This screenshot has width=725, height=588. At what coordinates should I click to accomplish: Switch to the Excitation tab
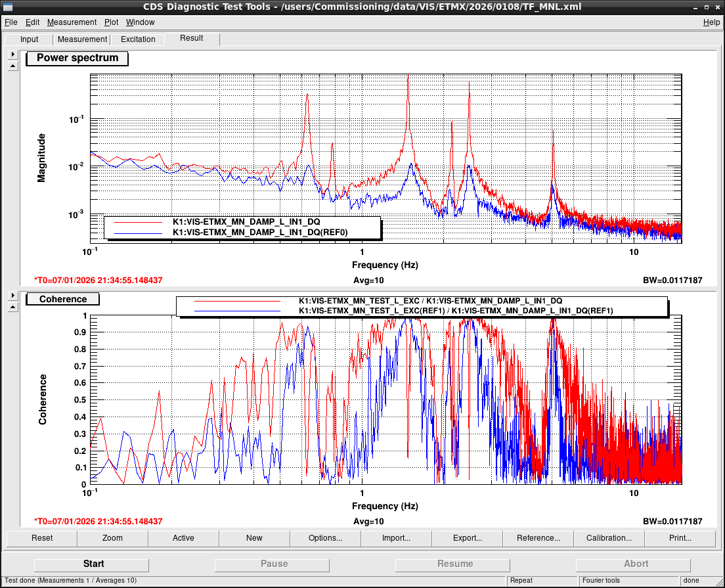point(138,40)
